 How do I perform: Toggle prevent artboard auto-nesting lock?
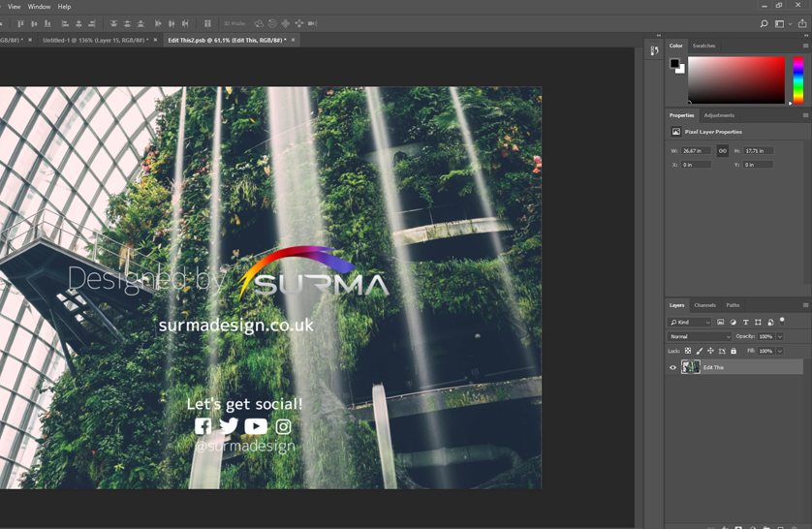pyautogui.click(x=722, y=351)
